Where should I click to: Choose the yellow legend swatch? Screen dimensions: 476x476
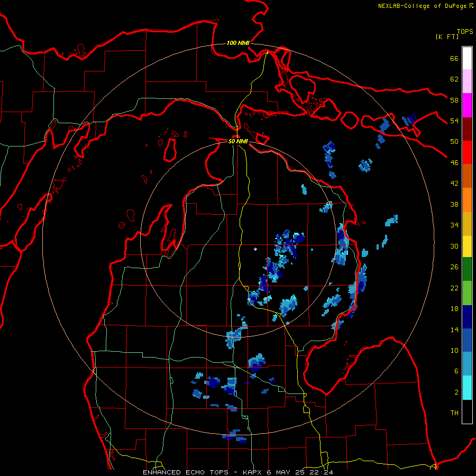(467, 246)
